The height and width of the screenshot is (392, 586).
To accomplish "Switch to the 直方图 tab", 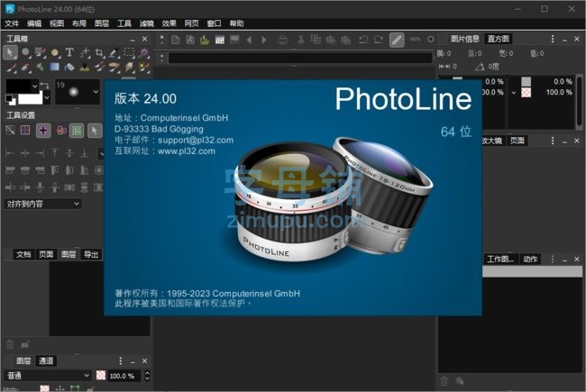I will coord(499,39).
